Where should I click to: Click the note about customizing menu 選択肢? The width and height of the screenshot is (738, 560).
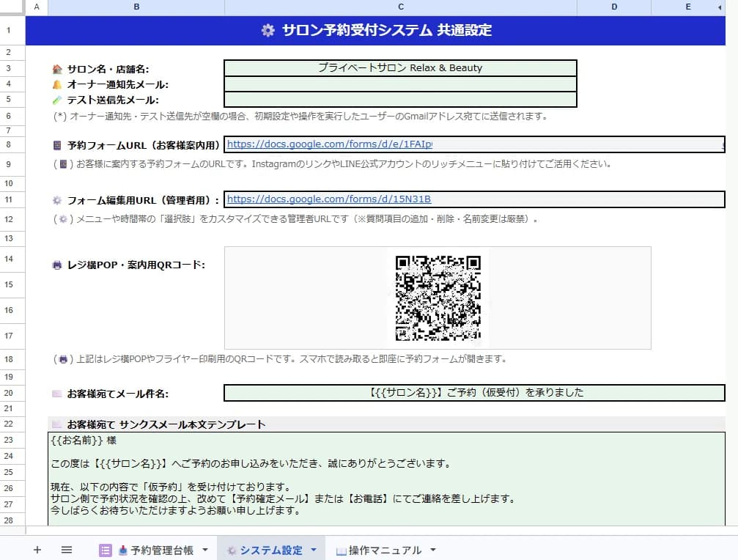click(295, 219)
